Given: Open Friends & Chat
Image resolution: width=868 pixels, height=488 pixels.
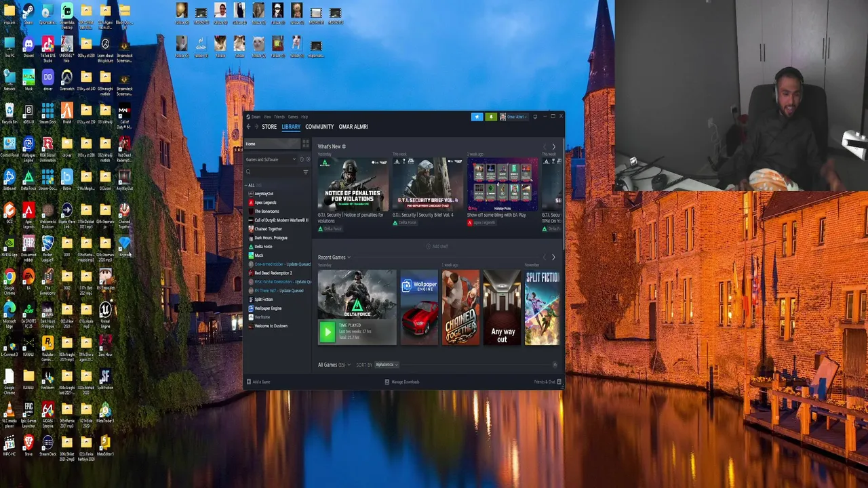Looking at the screenshot, I should (547, 382).
